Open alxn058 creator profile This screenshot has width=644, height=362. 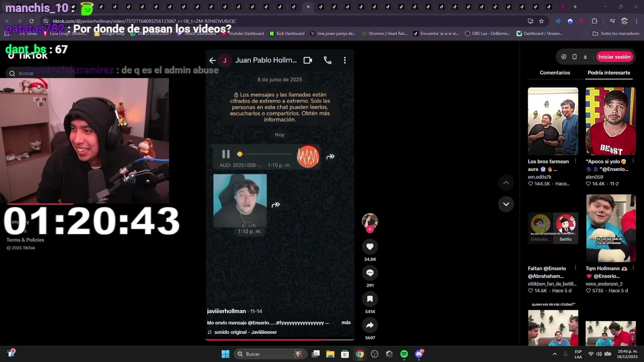594,177
